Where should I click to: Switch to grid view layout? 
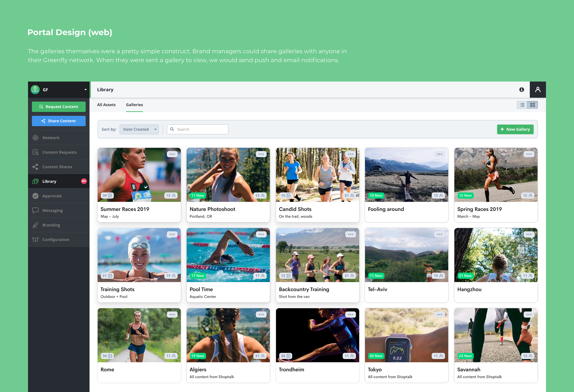click(x=532, y=105)
